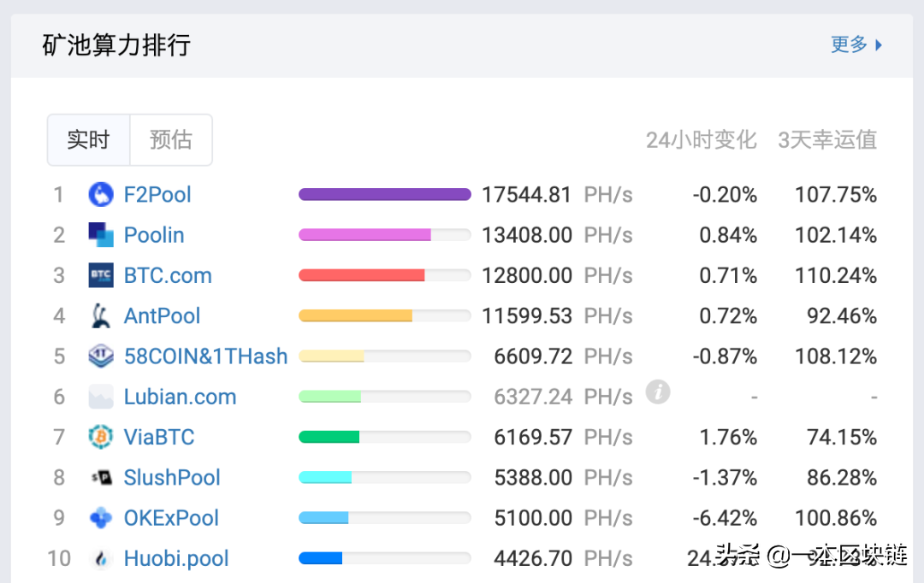Switch to the 实时 tab

[x=89, y=139]
